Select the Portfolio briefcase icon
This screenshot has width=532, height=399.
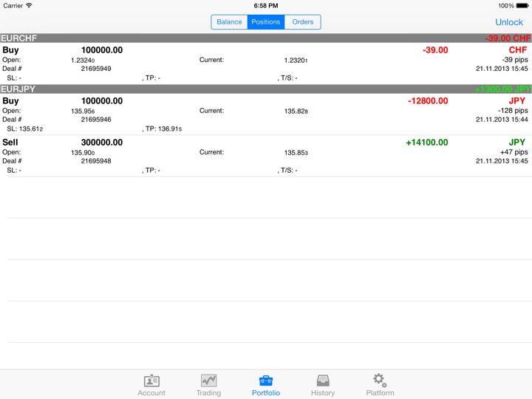(266, 381)
